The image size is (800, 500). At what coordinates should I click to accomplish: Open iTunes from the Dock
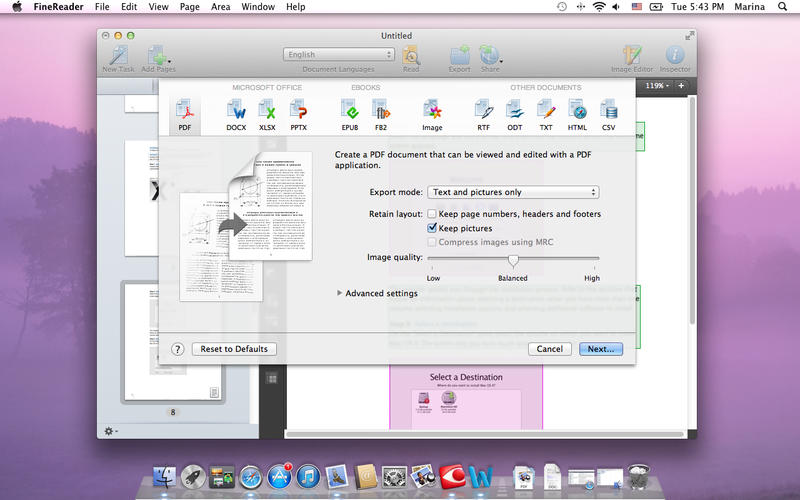[x=308, y=477]
